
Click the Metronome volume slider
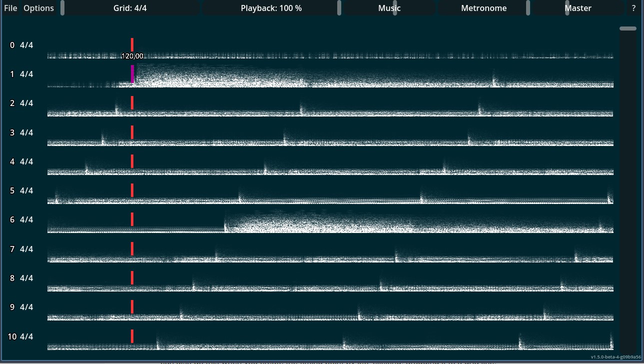click(x=483, y=8)
